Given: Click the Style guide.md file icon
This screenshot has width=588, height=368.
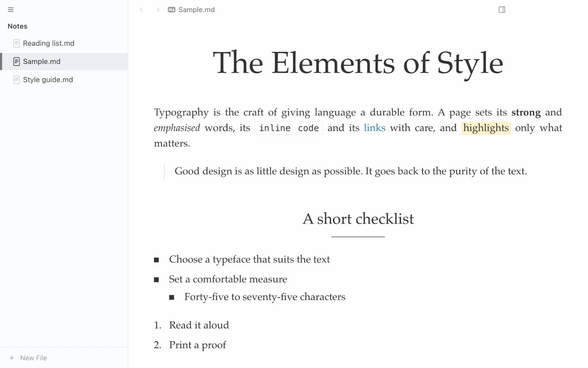Looking at the screenshot, I should point(16,80).
